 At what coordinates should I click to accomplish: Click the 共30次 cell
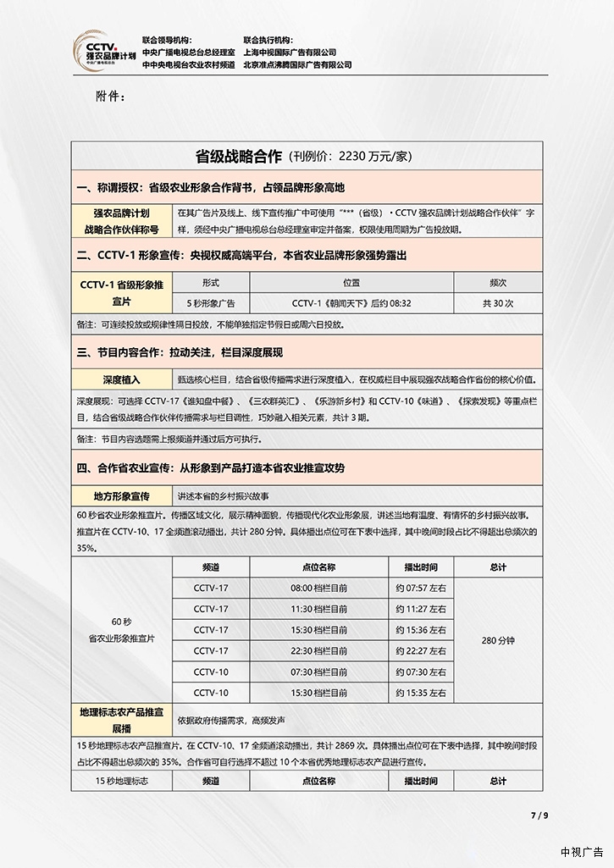pyautogui.click(x=498, y=303)
